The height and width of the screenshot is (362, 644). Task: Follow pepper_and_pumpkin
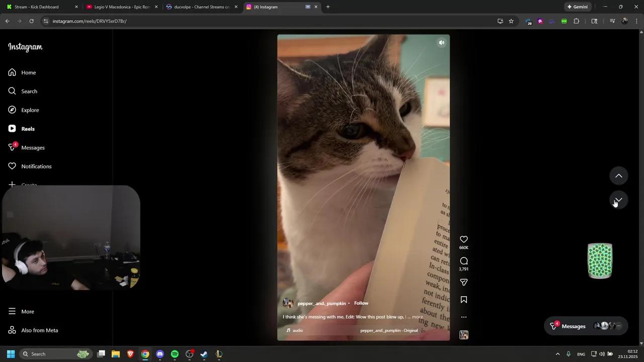click(x=361, y=303)
